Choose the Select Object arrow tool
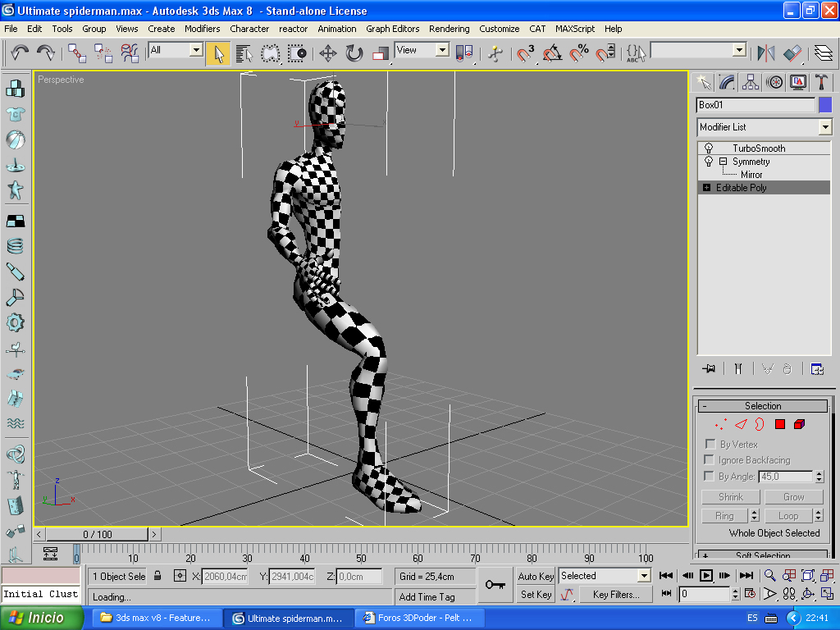Image resolution: width=840 pixels, height=630 pixels. point(218,53)
